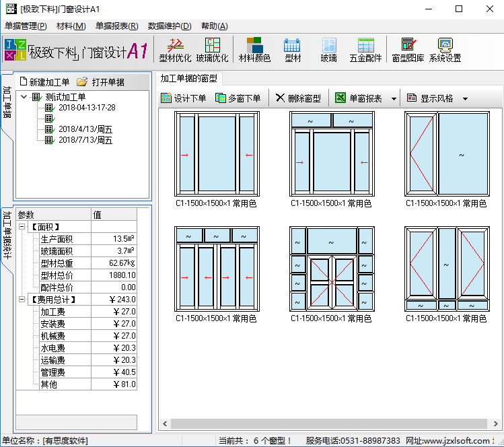Click the 极致下料 JZXL logo

point(15,50)
